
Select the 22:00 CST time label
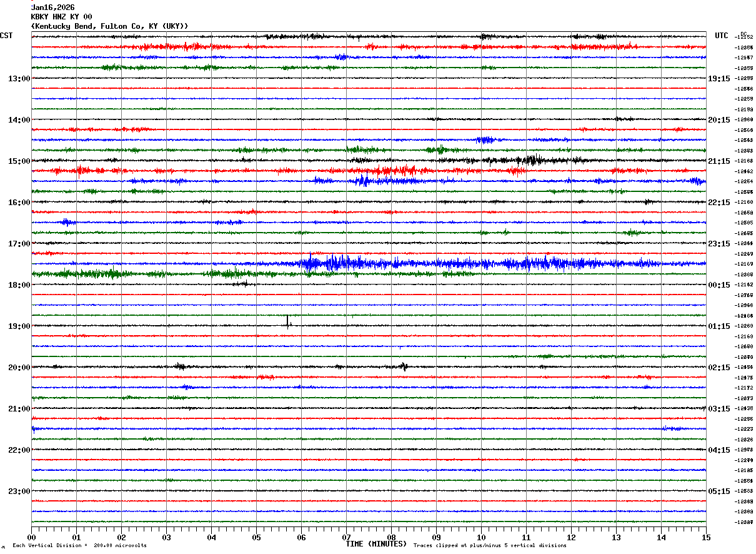(x=19, y=450)
